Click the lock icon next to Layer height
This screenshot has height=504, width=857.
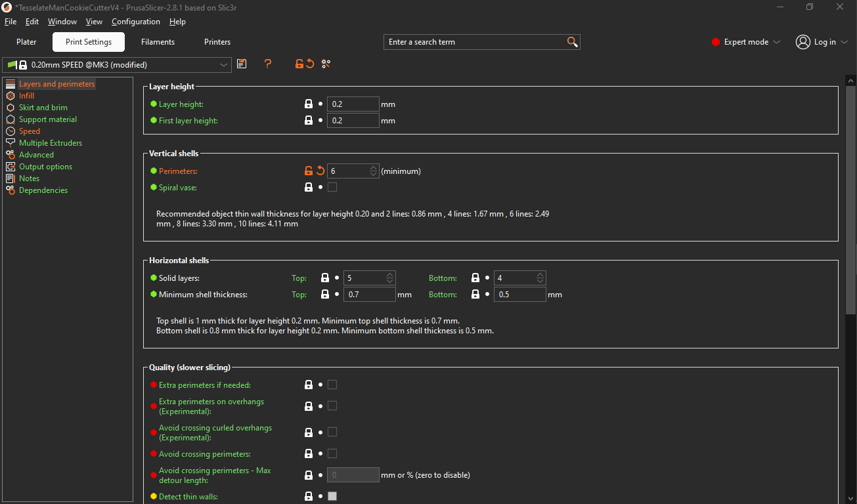point(309,104)
